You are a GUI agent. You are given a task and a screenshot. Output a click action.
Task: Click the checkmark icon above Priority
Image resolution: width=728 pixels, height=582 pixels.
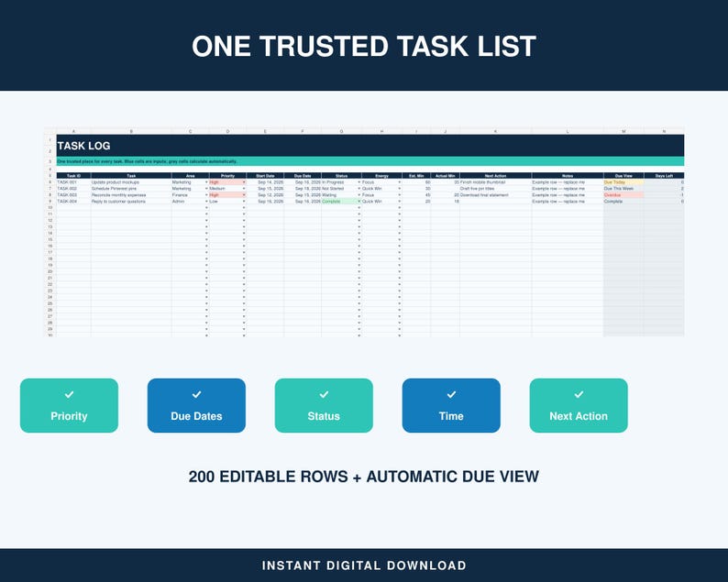coord(69,394)
